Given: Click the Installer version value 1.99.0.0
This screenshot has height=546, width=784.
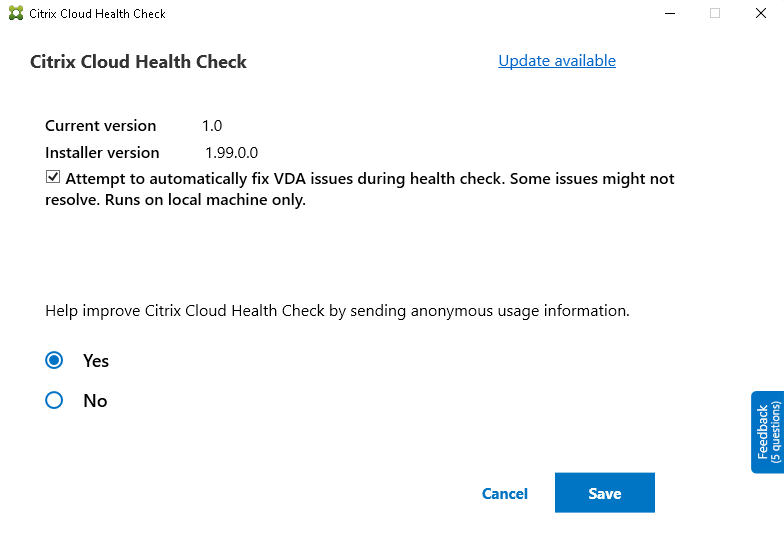Looking at the screenshot, I should point(232,153).
